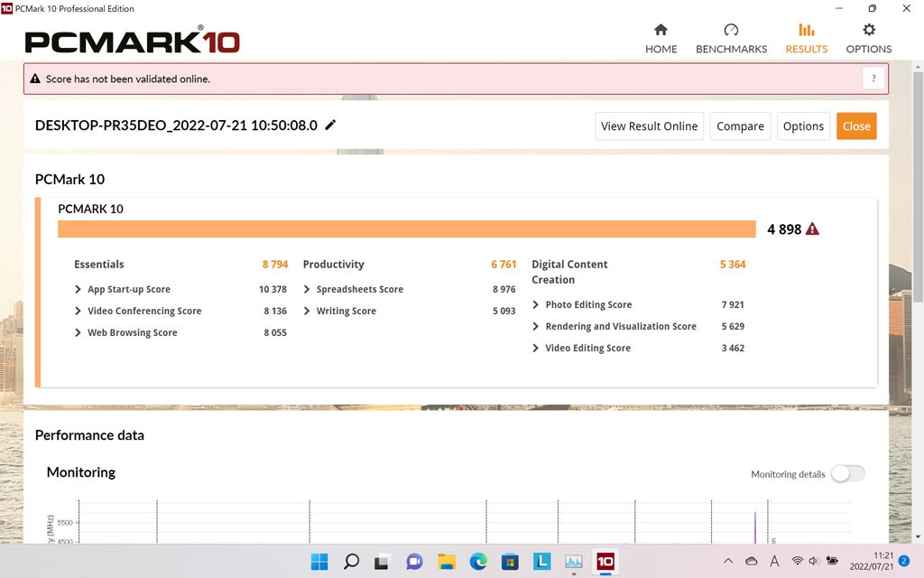The height and width of the screenshot is (578, 924).
Task: Open Windows Start menu
Action: [x=319, y=562]
